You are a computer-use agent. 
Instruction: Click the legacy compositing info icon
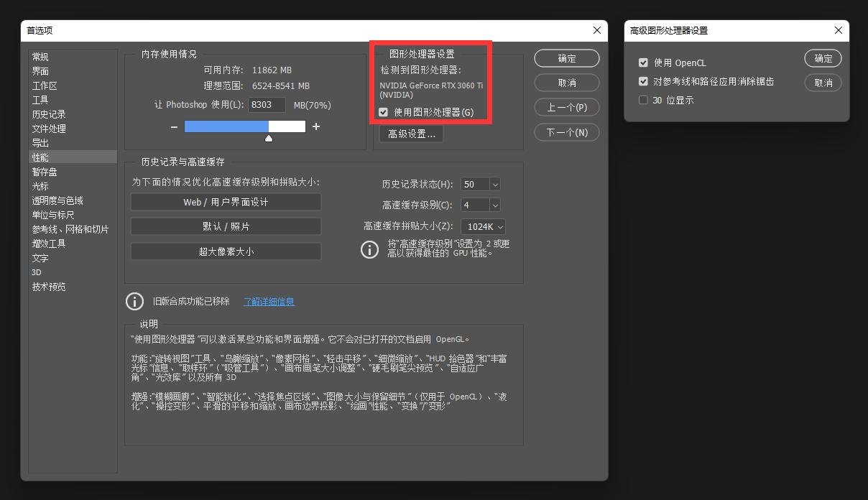[134, 302]
